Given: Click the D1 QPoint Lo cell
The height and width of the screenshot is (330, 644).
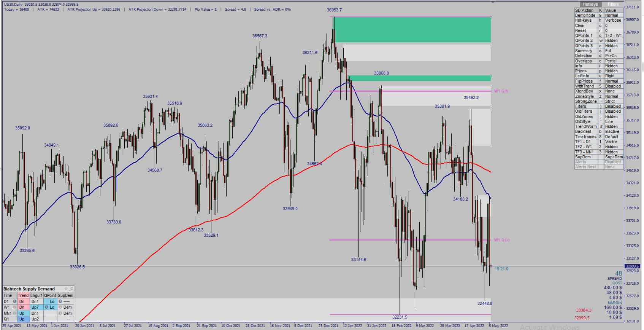Looking at the screenshot, I should pyautogui.click(x=50, y=301).
